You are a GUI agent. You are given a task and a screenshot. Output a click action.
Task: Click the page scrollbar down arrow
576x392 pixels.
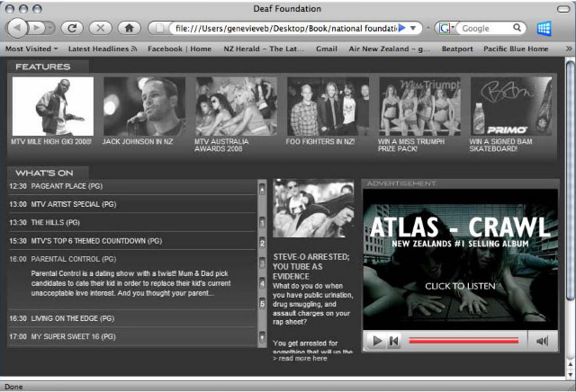pyautogui.click(x=570, y=374)
